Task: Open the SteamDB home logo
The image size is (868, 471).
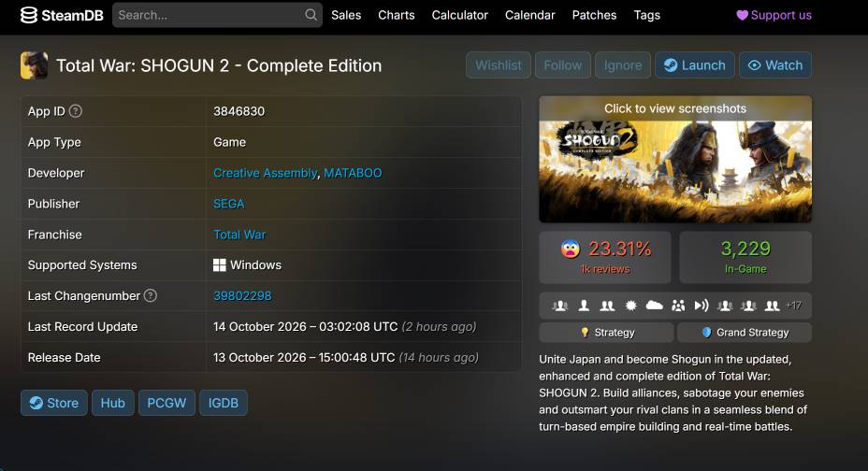Action: (x=62, y=15)
